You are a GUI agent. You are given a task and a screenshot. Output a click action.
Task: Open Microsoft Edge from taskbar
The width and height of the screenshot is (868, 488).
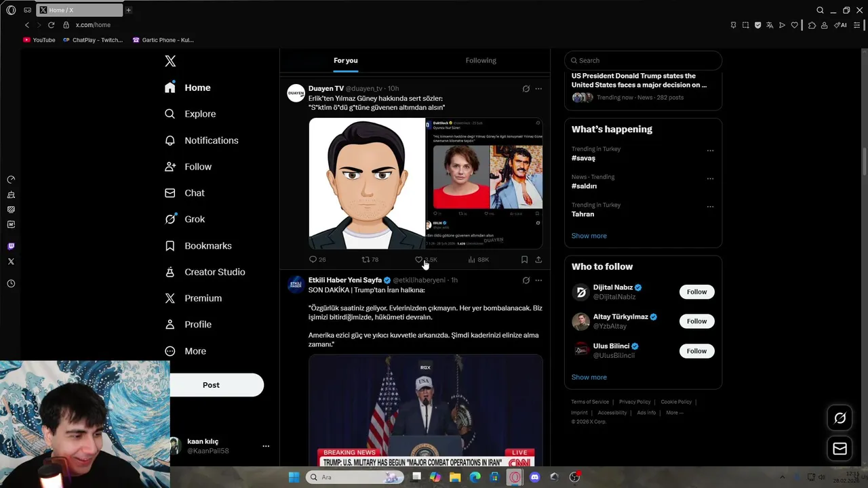tap(475, 477)
